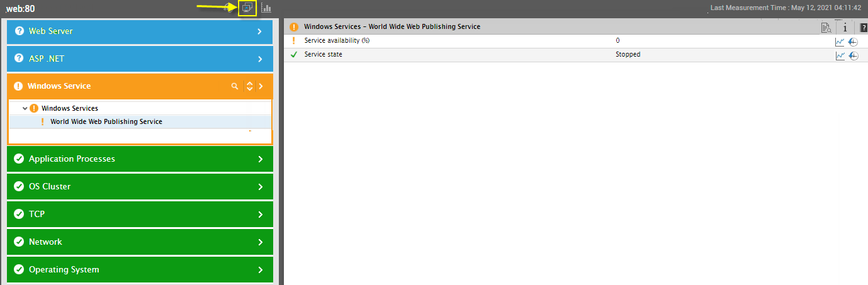Select the Application Processes layer label
The image size is (868, 285).
point(72,159)
